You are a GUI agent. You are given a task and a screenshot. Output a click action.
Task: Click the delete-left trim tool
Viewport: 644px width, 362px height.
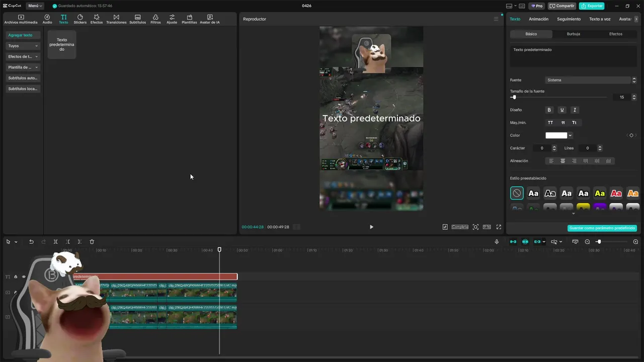[x=67, y=242]
